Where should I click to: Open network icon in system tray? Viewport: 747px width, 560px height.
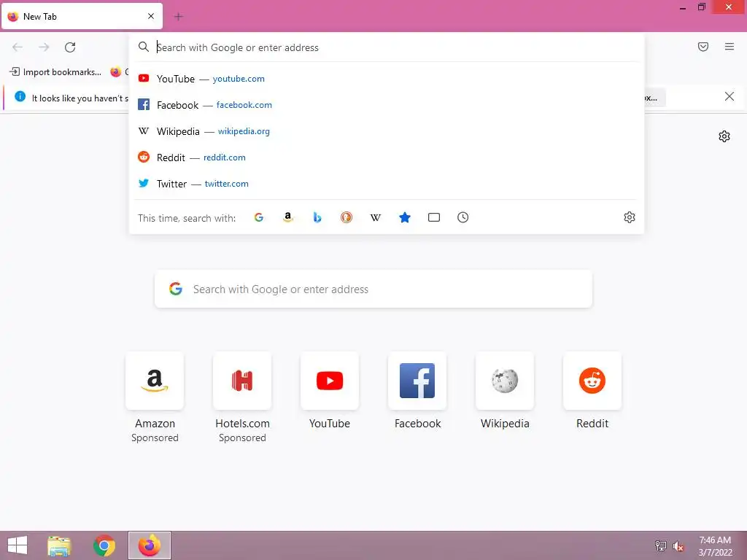click(661, 546)
